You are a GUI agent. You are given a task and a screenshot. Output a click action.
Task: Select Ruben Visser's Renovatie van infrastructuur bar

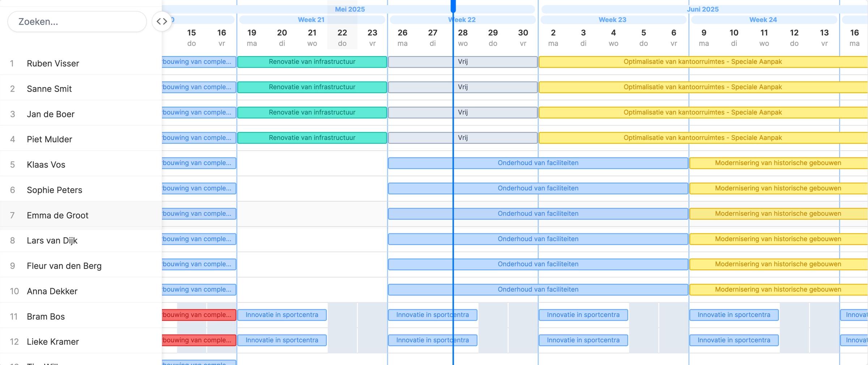312,62
